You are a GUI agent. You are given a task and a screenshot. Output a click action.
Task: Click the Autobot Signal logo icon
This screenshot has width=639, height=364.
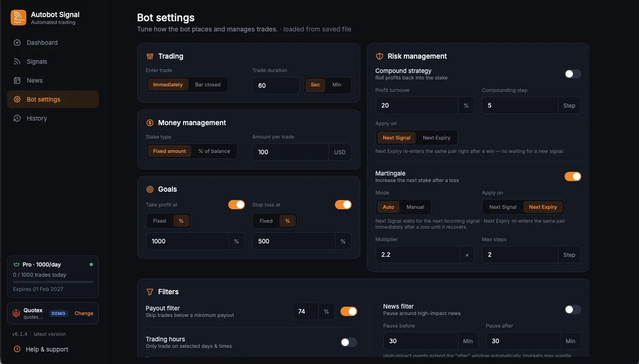pyautogui.click(x=18, y=18)
